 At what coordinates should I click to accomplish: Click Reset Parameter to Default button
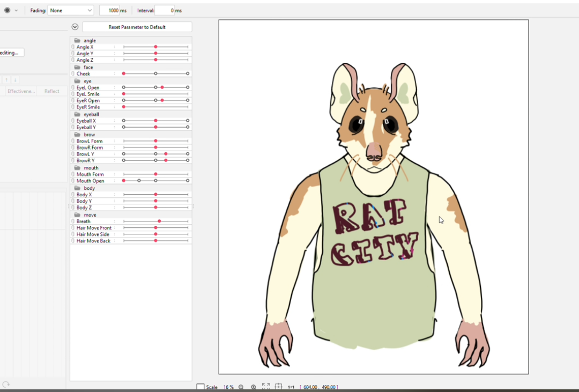[x=137, y=27]
